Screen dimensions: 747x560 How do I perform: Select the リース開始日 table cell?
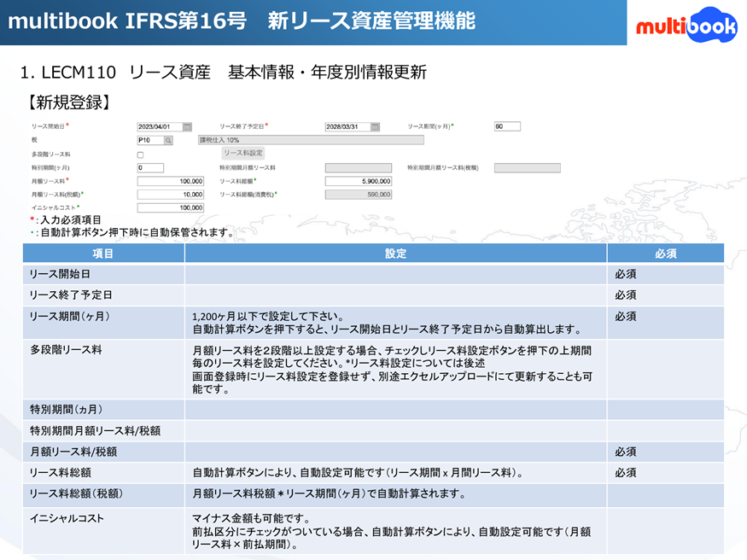point(103,274)
